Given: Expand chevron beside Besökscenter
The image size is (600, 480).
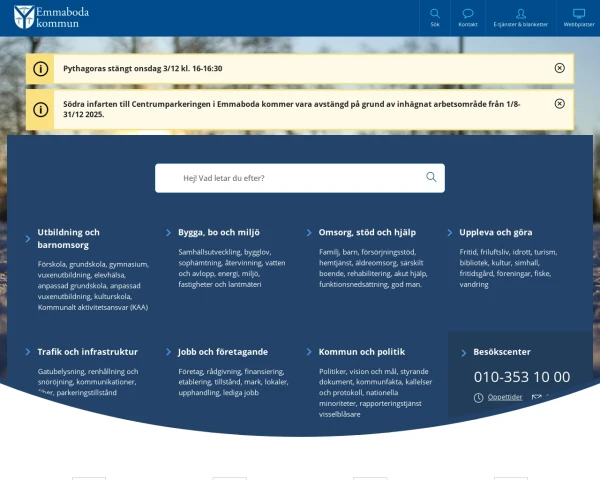Looking at the screenshot, I should 464,353.
